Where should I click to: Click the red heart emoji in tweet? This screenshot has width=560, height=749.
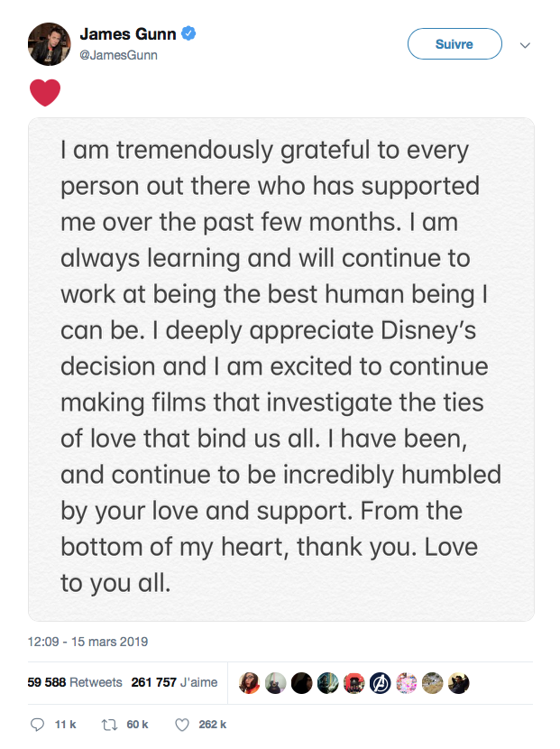click(x=45, y=92)
